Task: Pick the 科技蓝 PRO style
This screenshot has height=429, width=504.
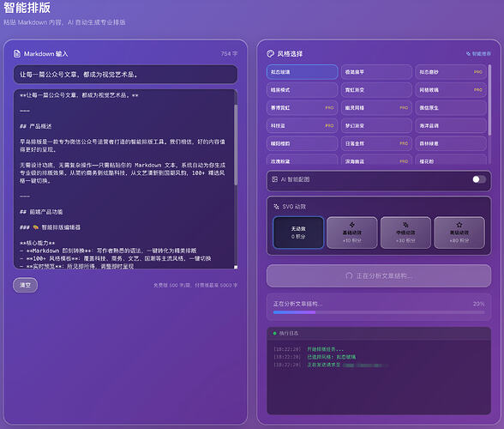Action: (x=302, y=126)
